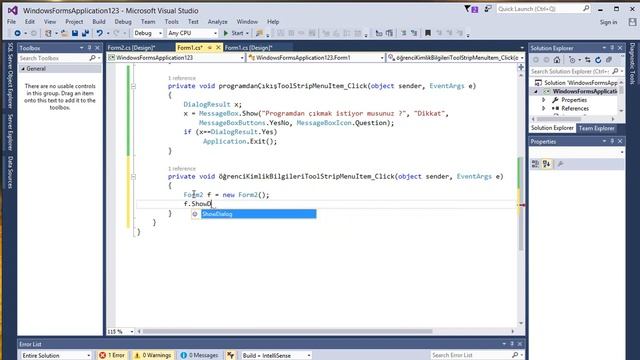Image resolution: width=640 pixels, height=360 pixels.
Task: Open the Debug configuration dropdown
Action: [148, 33]
